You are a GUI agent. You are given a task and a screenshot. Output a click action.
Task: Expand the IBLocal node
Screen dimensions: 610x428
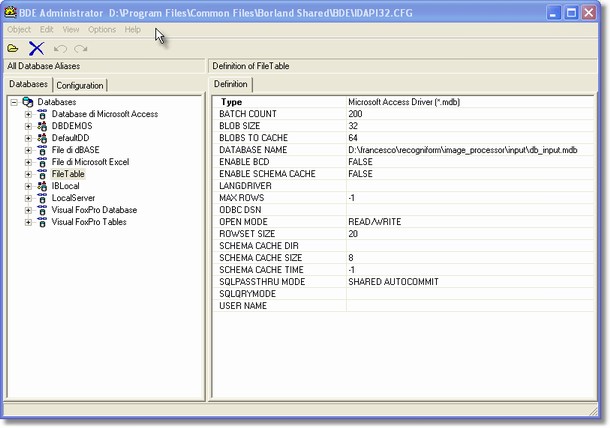pos(28,186)
